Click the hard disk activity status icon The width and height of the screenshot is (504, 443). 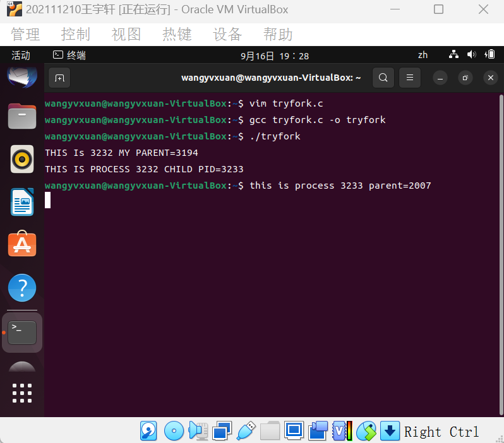click(148, 431)
